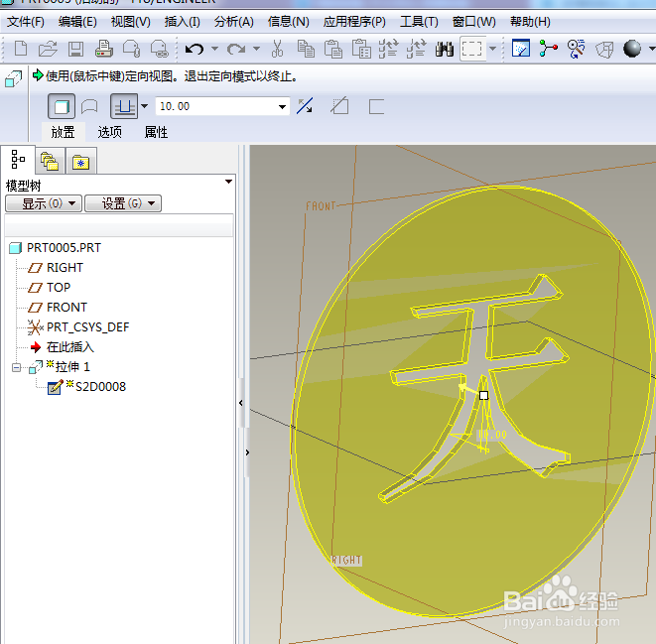
Task: Create a new file with New icon
Action: pyautogui.click(x=21, y=49)
